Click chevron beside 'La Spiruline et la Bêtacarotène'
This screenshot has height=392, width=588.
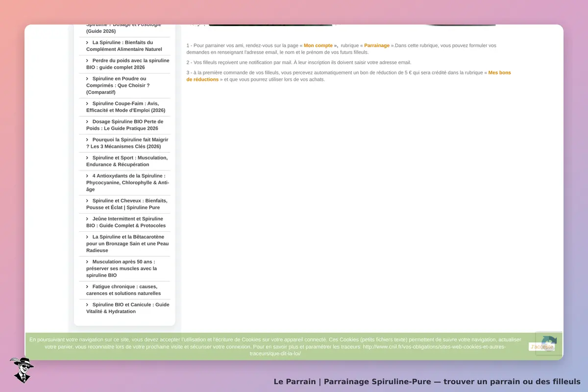point(87,237)
